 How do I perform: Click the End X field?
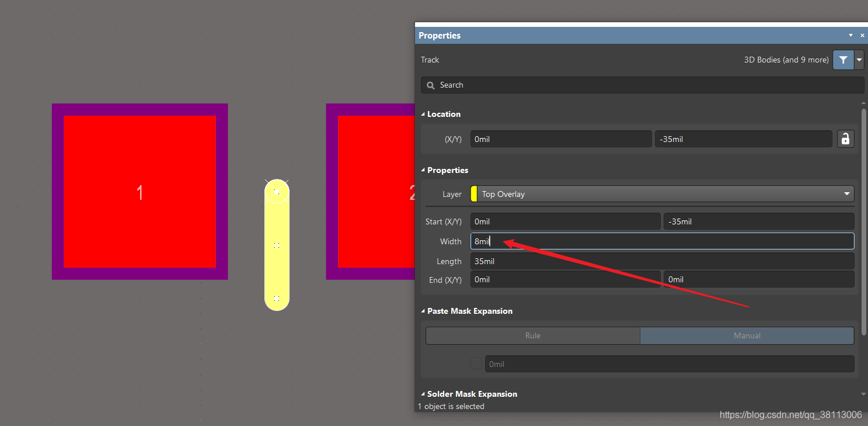[565, 279]
